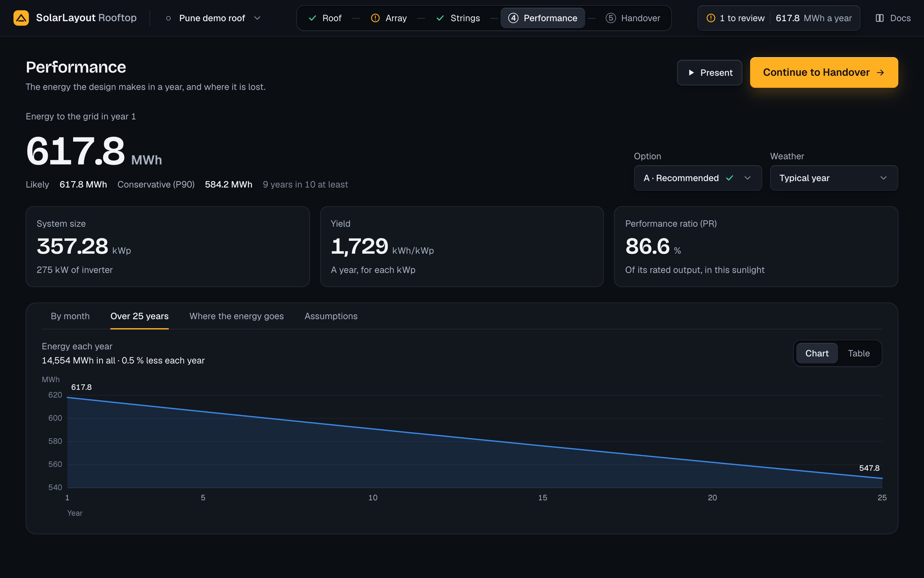Click the Roof step checkmark icon

click(312, 18)
